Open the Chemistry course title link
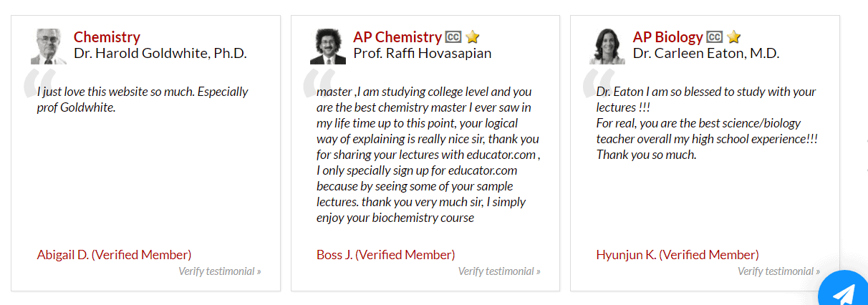This screenshot has width=868, height=305. (107, 37)
